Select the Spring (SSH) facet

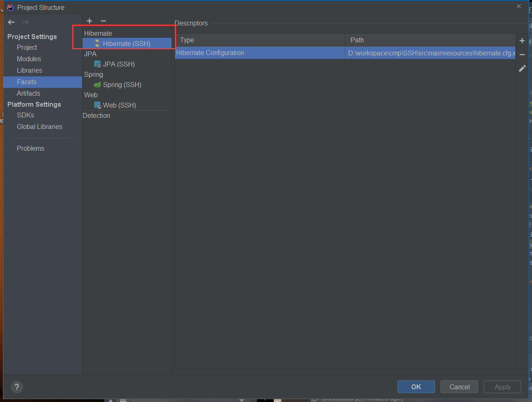(x=122, y=85)
